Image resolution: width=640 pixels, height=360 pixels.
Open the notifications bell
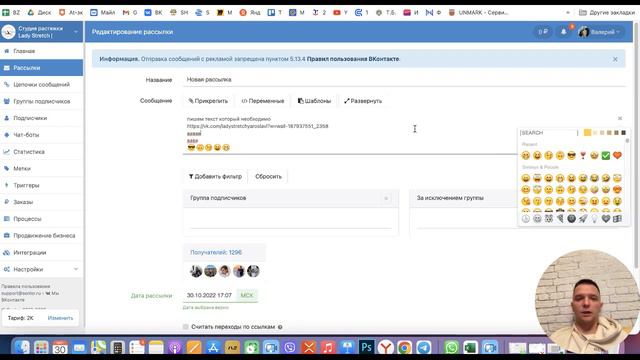[564, 32]
